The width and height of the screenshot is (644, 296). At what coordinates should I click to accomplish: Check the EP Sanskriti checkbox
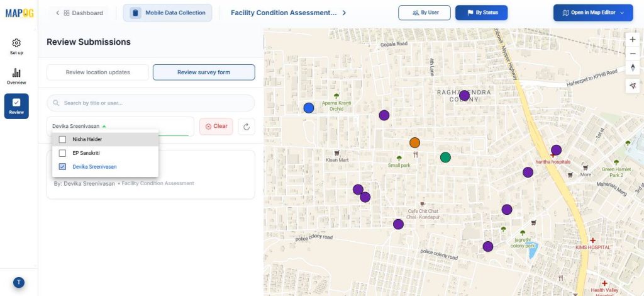coord(62,153)
